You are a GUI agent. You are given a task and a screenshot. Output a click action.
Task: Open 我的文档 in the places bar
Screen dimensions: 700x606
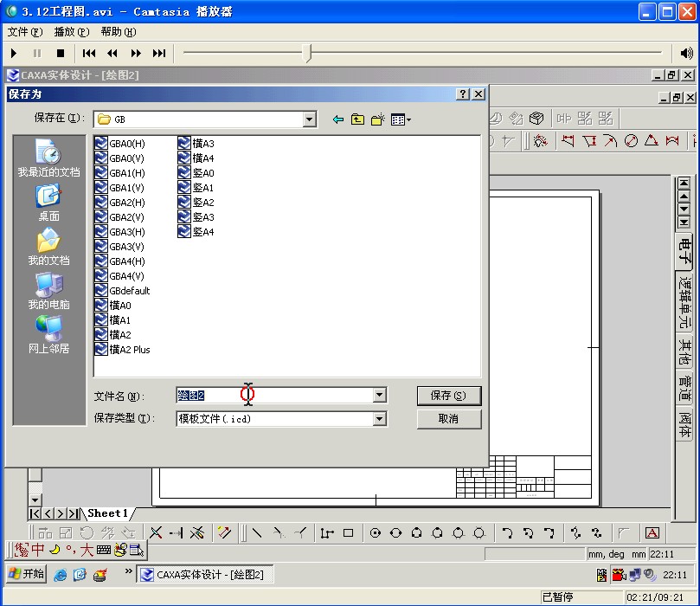pos(48,247)
